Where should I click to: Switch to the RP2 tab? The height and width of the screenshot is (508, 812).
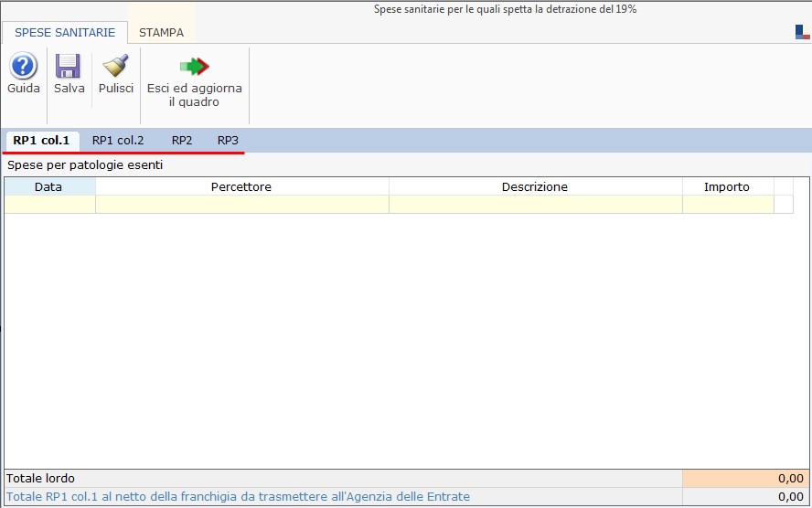[182, 141]
